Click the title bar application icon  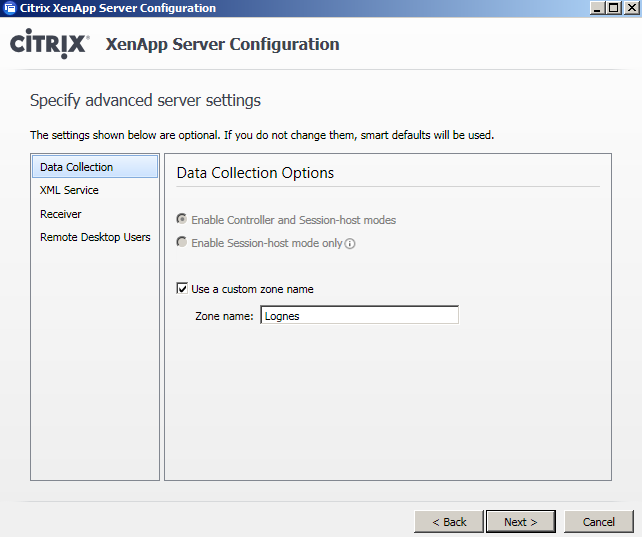click(x=9, y=8)
